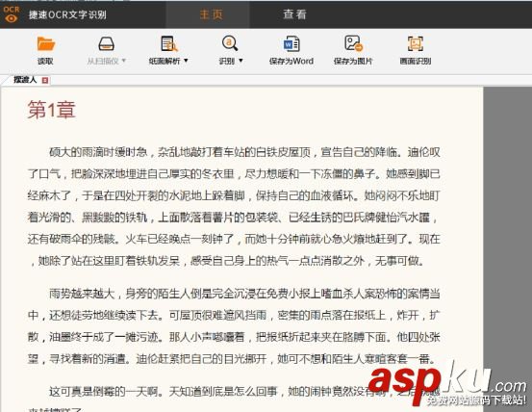Click the 识别 magnifier recognition icon

230,43
